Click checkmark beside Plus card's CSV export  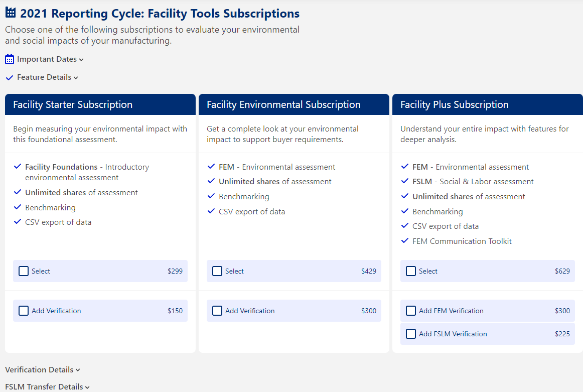click(405, 226)
